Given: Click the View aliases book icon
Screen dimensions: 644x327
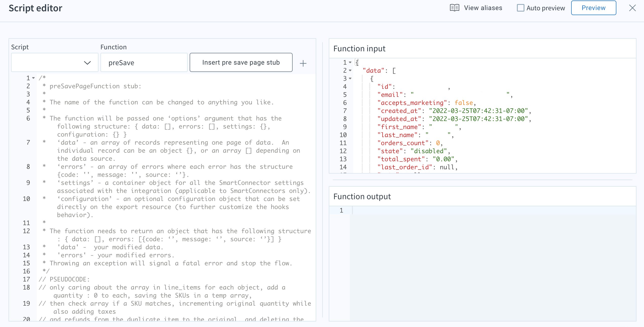Looking at the screenshot, I should [454, 8].
